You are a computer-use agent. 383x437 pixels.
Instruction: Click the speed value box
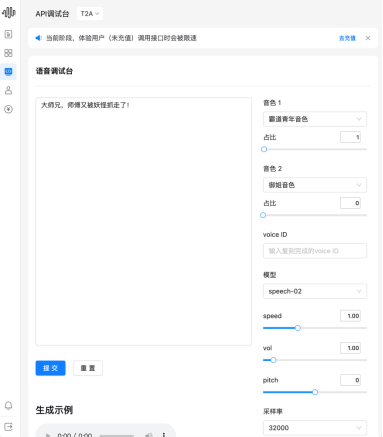(x=350, y=316)
